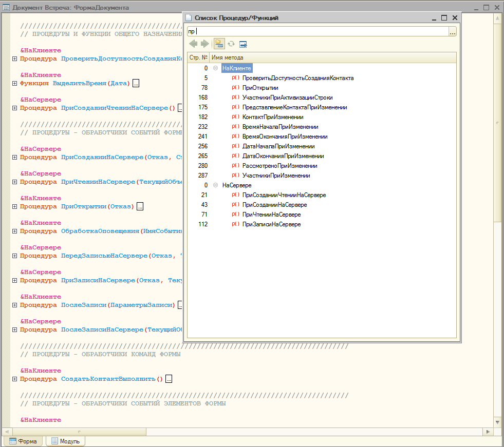
Task: Switch to the Форма tab
Action: 23,441
